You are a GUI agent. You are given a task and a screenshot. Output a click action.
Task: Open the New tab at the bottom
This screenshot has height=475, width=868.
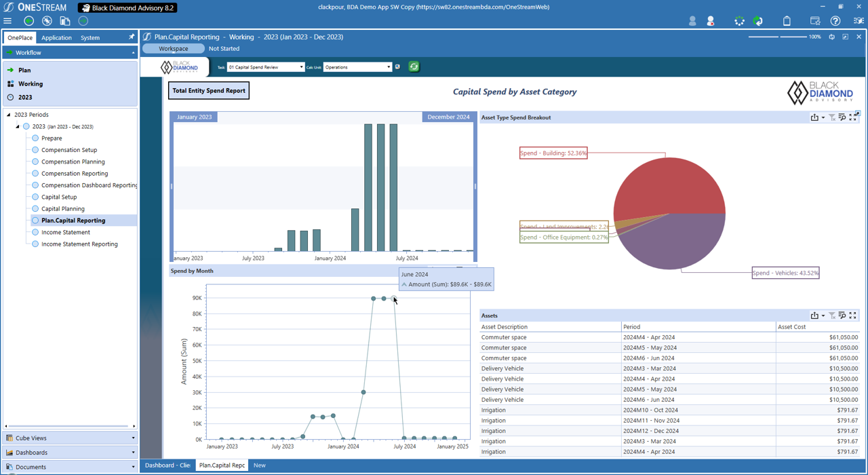260,465
